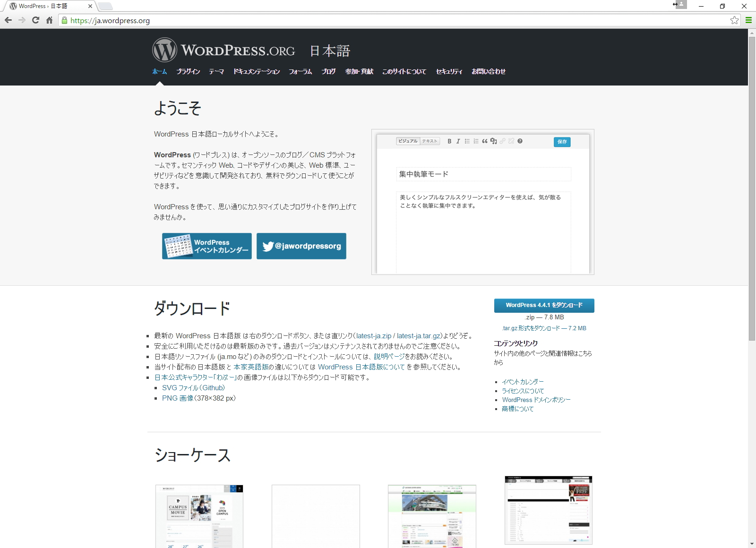Viewport: 756px width, 548px height.
Task: Reload the page with the refresh icon
Action: coord(35,20)
